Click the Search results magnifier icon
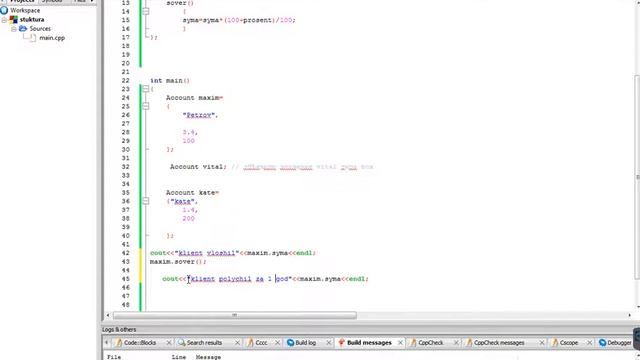The image size is (640, 360). [182, 343]
